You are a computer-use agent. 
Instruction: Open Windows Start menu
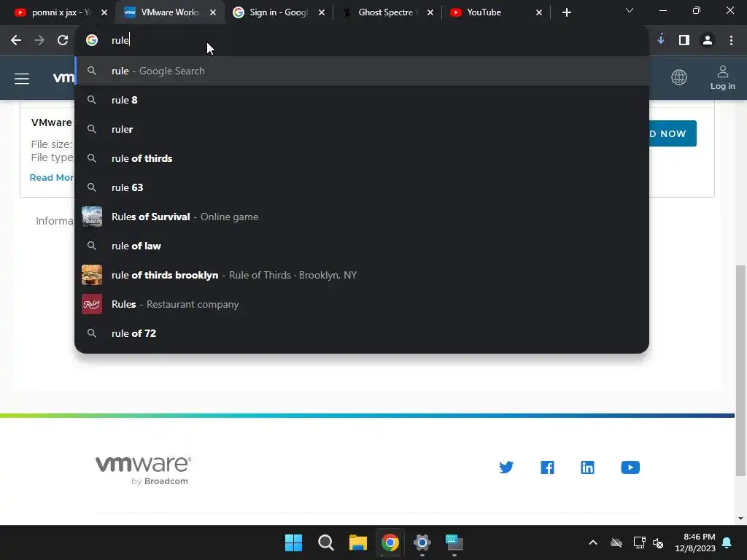click(293, 542)
